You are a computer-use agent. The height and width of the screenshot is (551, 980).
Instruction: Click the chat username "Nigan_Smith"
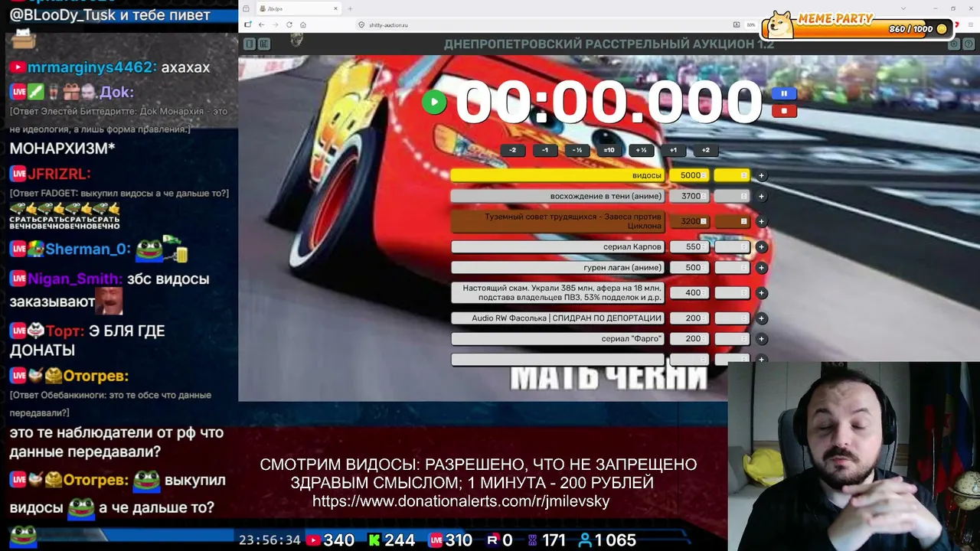(74, 279)
